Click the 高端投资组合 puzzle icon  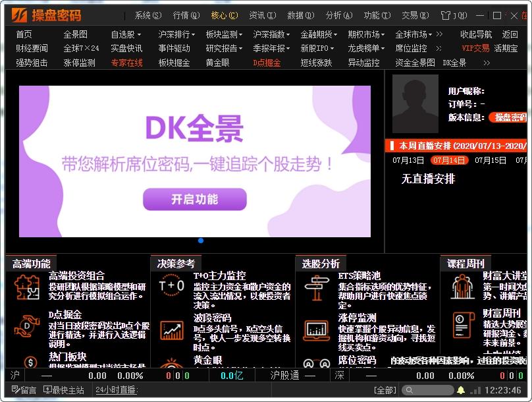(27, 287)
